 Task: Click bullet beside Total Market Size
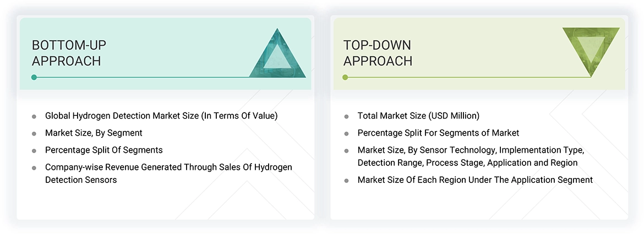point(346,116)
